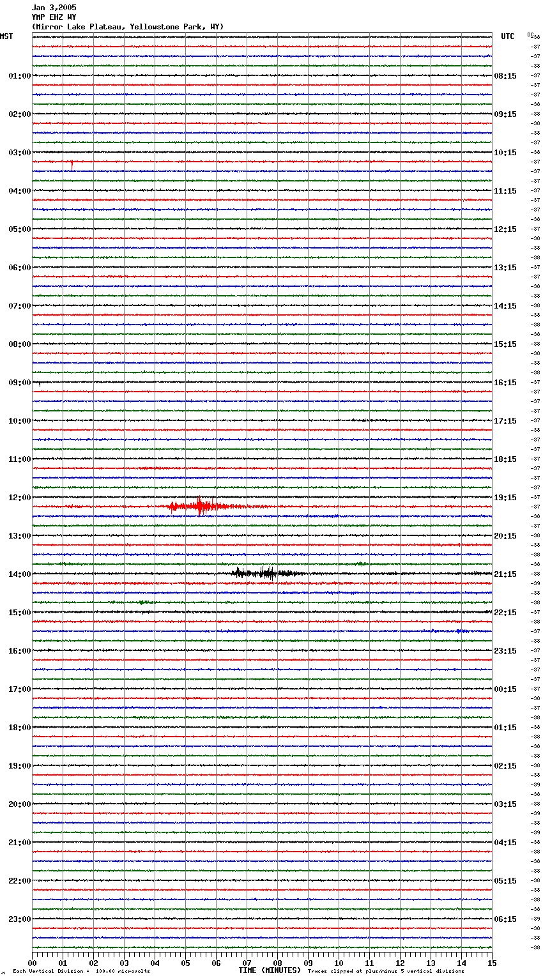Click the 08:15 UTC time label
543x980 pixels.
[505, 76]
